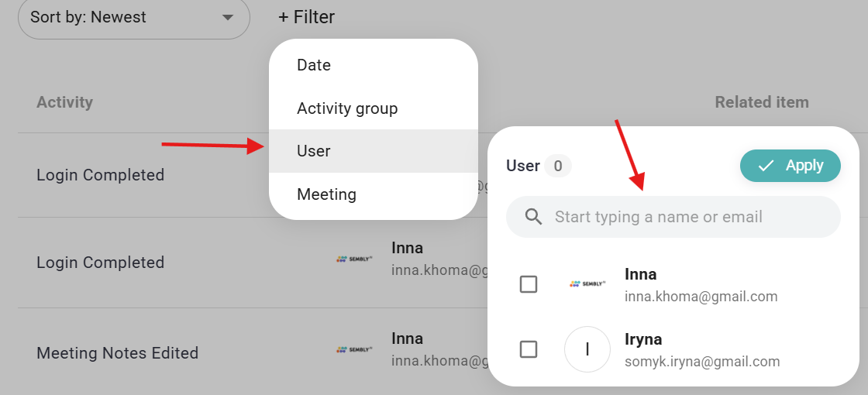868x395 pixels.
Task: Click Inna's Sembly logo in user list
Action: tap(587, 284)
